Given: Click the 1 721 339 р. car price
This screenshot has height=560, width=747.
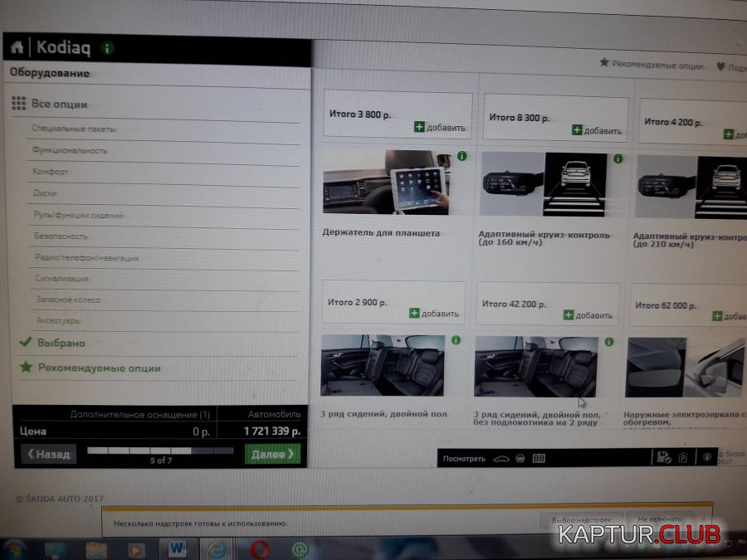Looking at the screenshot, I should pyautogui.click(x=272, y=431).
